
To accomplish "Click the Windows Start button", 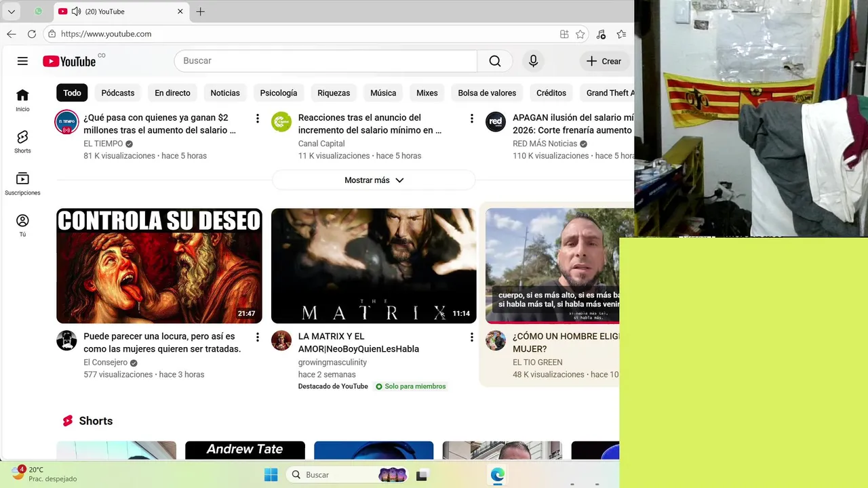I will [x=271, y=475].
